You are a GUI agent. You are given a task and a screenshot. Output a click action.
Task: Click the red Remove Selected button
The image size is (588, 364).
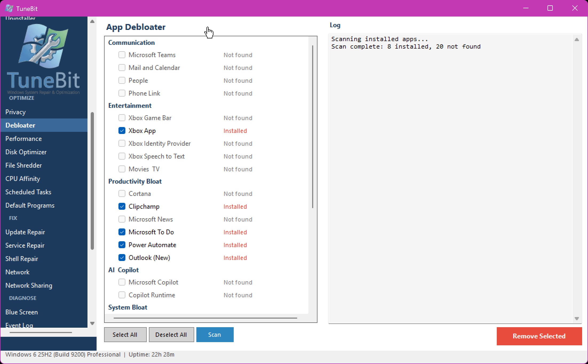click(x=539, y=336)
